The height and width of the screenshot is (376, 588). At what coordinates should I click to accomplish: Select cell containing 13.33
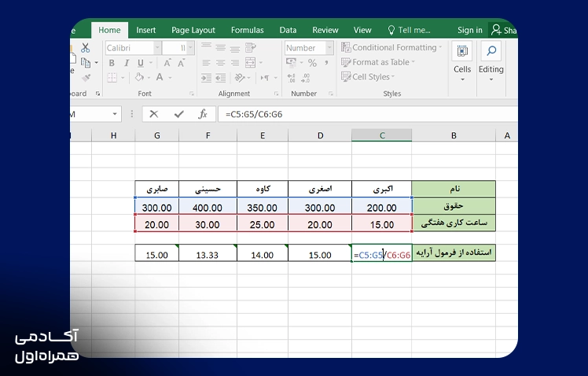tap(208, 254)
